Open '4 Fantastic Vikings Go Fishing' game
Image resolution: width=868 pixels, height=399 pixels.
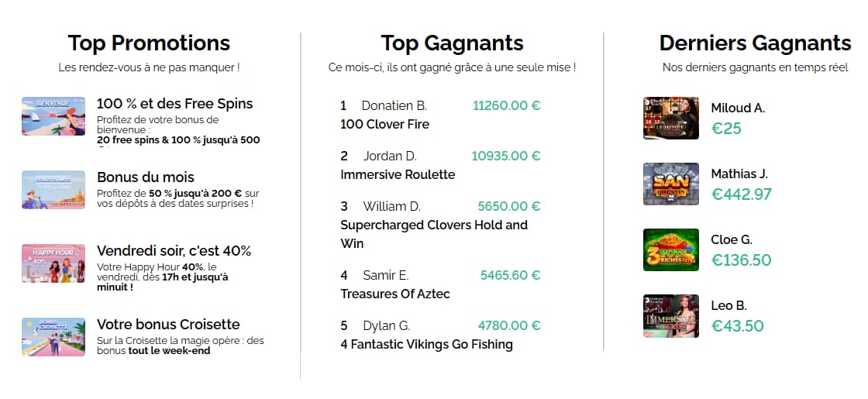(426, 345)
